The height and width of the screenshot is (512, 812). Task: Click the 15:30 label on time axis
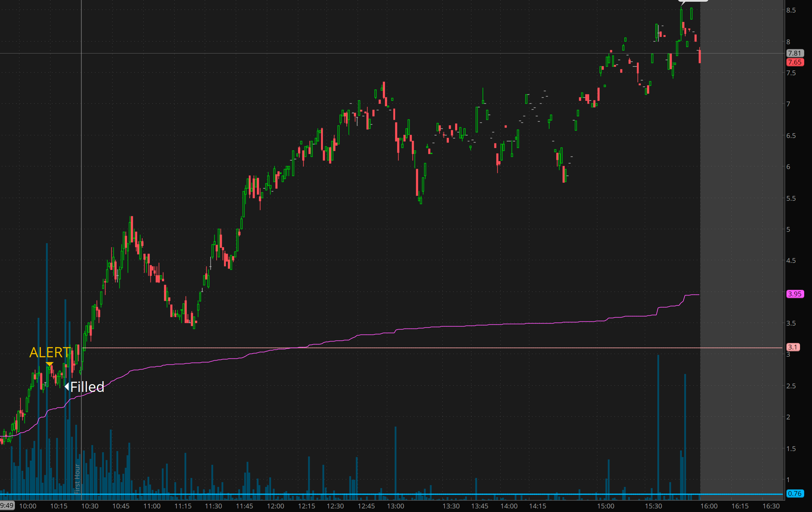(653, 506)
